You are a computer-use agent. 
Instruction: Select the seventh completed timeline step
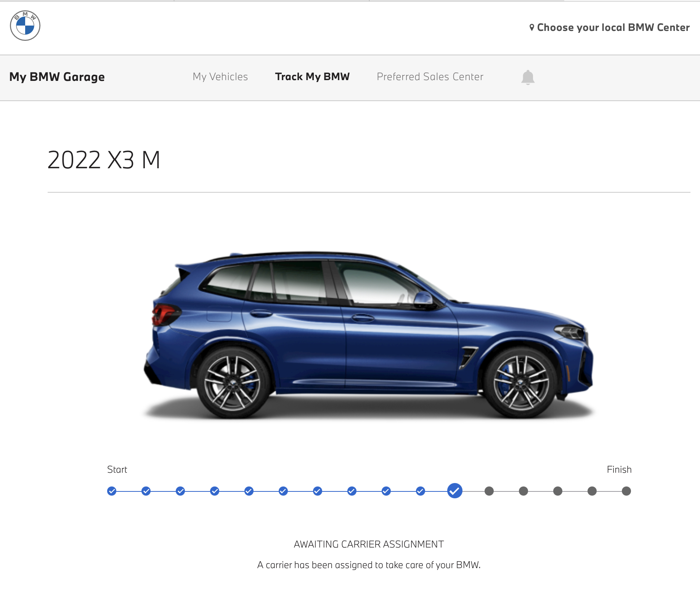318,491
